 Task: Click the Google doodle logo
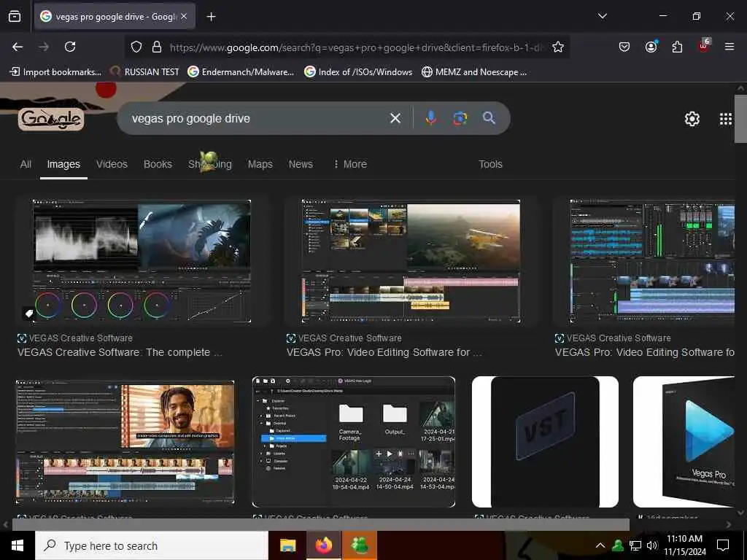tap(51, 119)
